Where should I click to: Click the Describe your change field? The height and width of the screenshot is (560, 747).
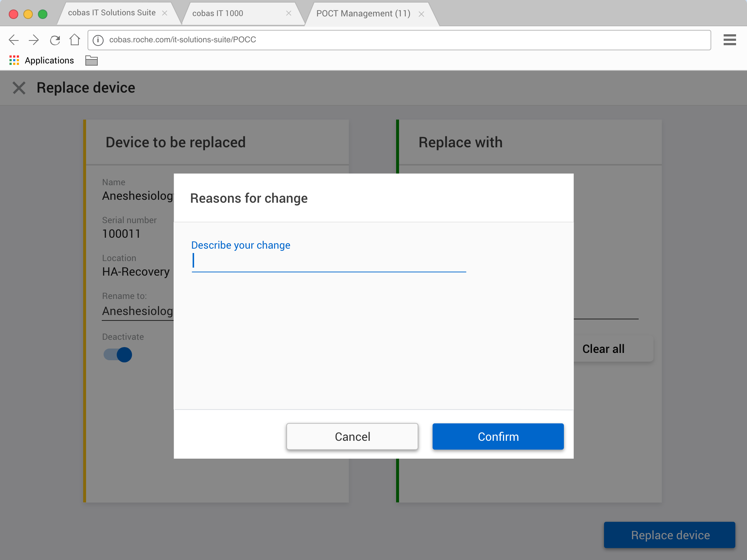328,261
